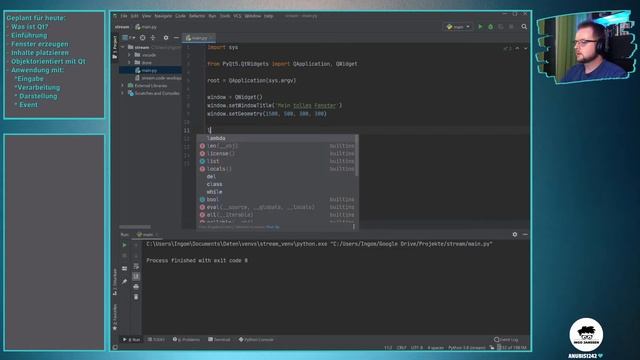Click the stop icon in Run panel
Image resolution: width=640 pixels, height=360 pixels.
124,256
